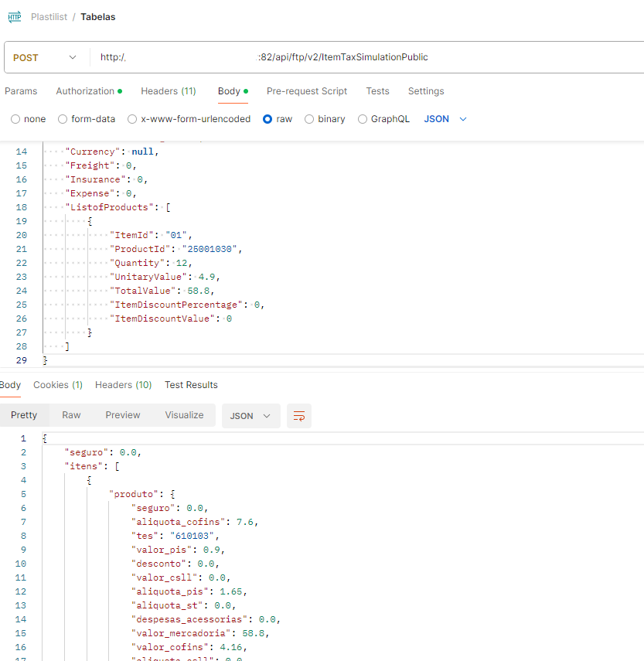Open the request Headers (11) tab
The height and width of the screenshot is (661, 644).
(168, 91)
